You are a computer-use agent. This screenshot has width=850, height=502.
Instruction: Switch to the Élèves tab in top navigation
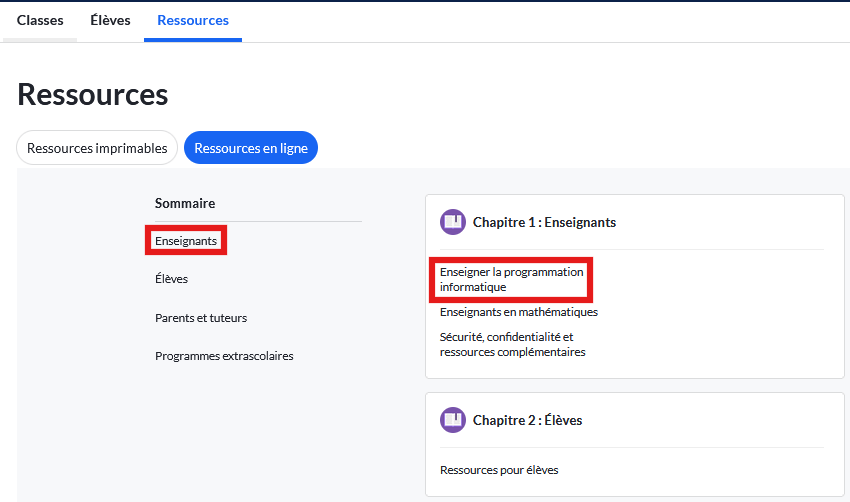click(110, 20)
